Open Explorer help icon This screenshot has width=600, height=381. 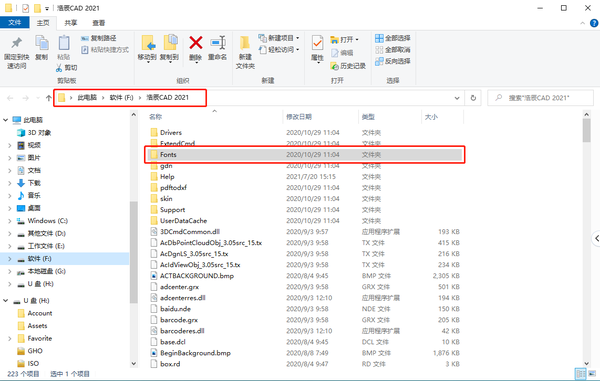[594, 23]
